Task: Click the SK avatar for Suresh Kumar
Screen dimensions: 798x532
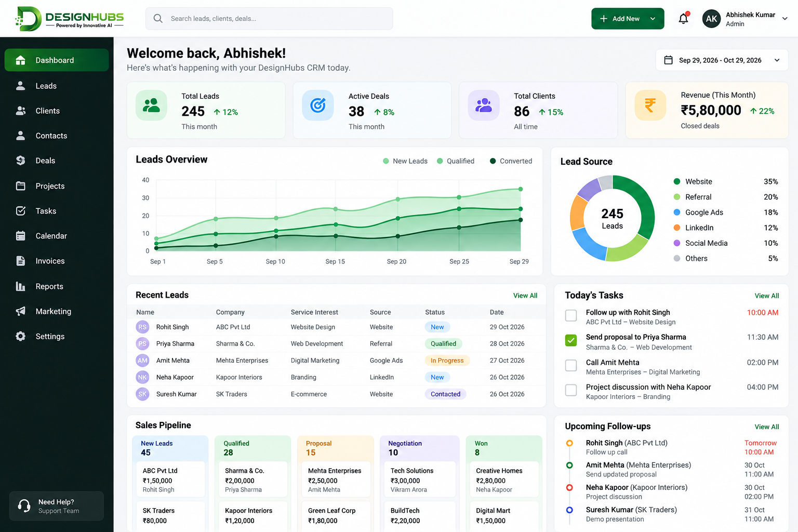Action: click(x=142, y=394)
